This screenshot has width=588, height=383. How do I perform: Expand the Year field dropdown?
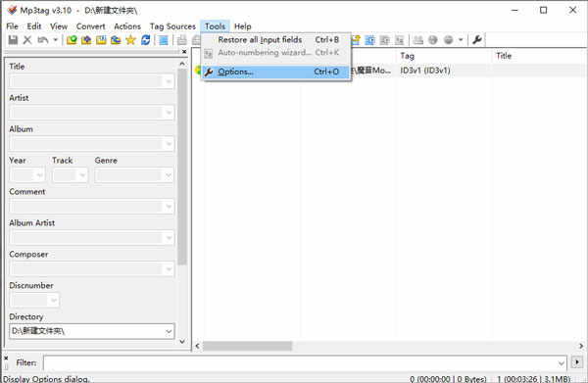pyautogui.click(x=40, y=175)
